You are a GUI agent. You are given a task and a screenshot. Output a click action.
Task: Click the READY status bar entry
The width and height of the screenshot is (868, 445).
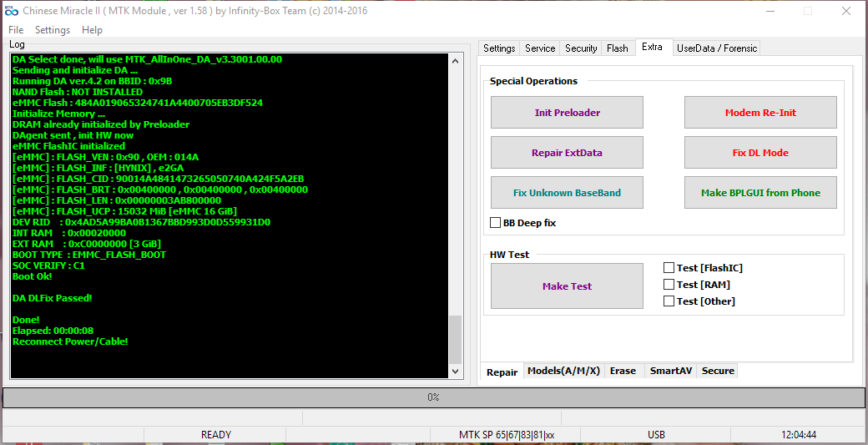(215, 435)
